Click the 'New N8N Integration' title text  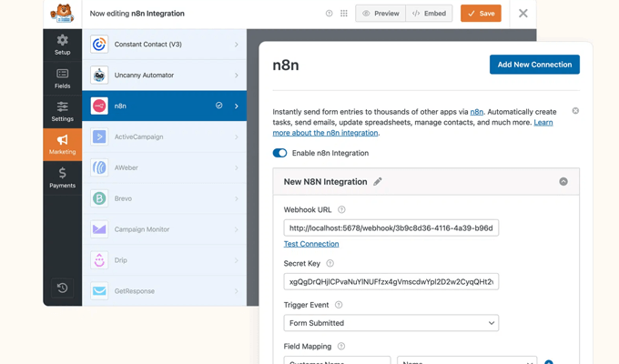pos(325,182)
